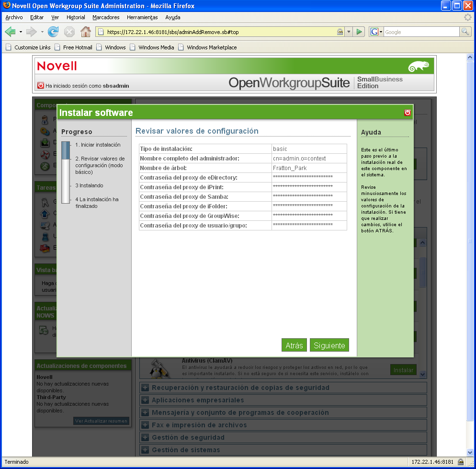Open the Windows bookmark
476x469 pixels.
[111, 47]
